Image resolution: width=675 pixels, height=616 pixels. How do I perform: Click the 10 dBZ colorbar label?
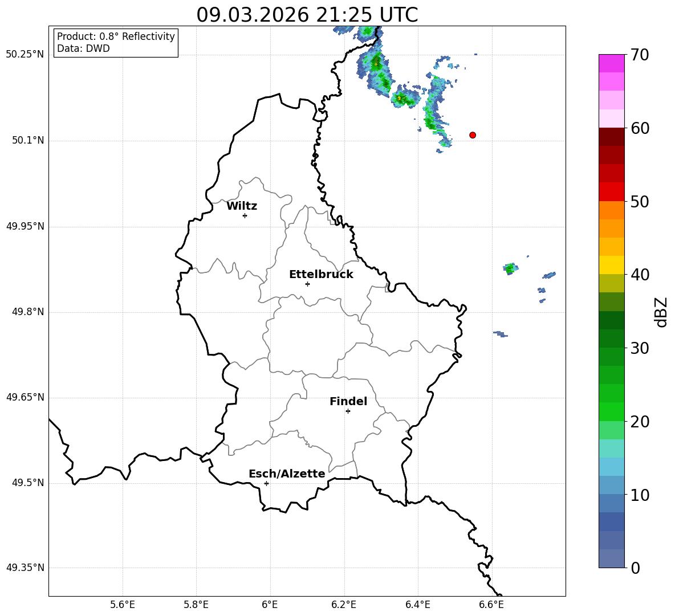(639, 495)
